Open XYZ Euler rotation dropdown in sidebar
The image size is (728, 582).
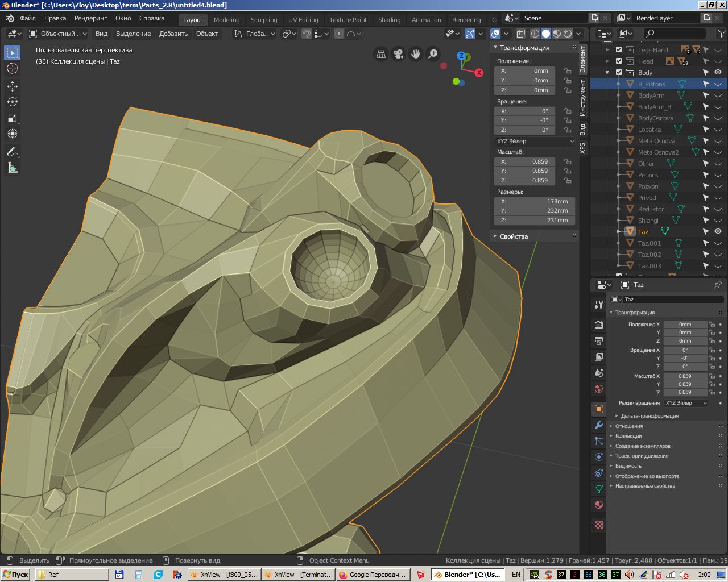[535, 141]
